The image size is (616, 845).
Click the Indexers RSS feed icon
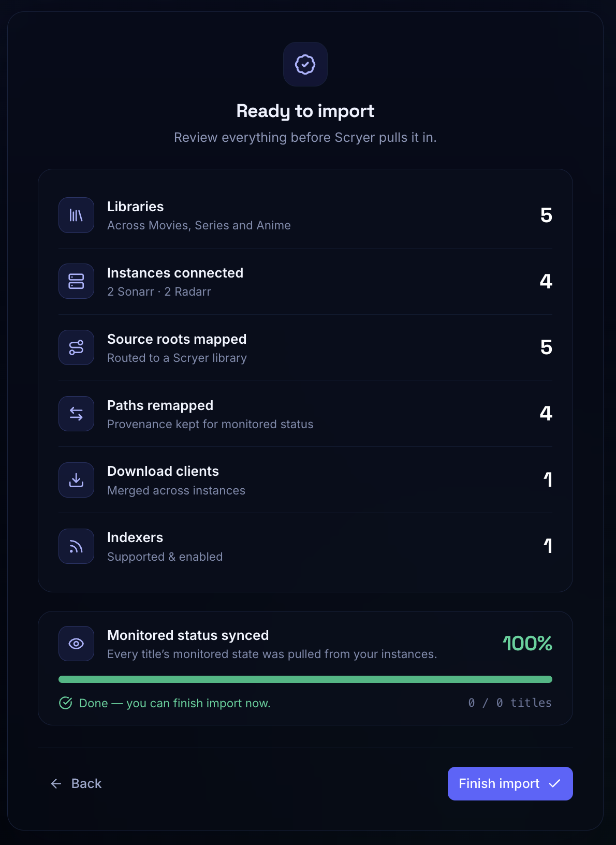click(x=76, y=546)
